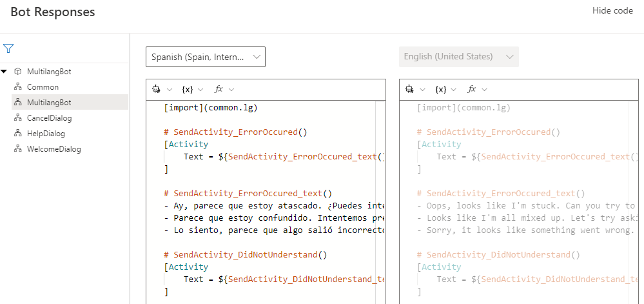Click the template icon in English editor toolbar
The image size is (644, 304).
click(x=409, y=89)
